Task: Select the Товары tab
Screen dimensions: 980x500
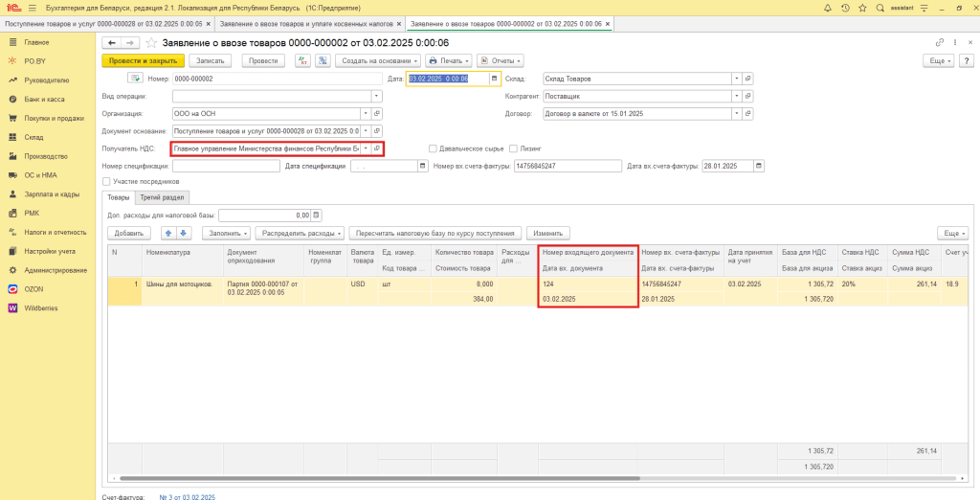Action: [118, 197]
